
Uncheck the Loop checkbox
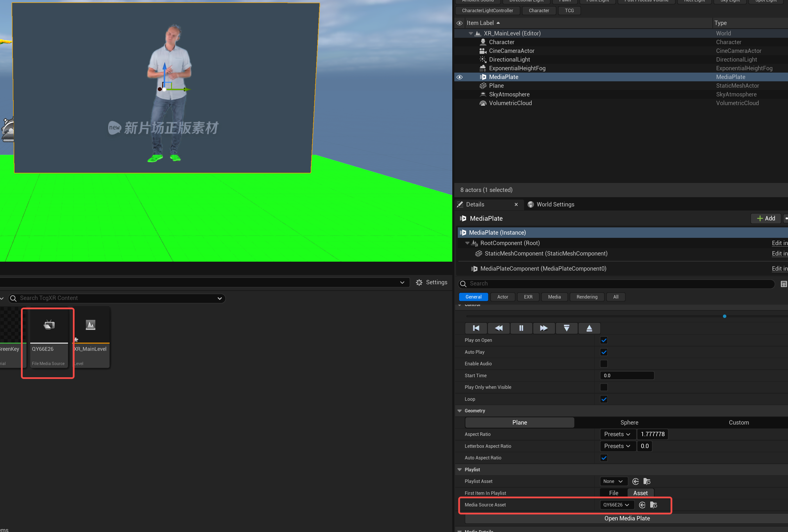(603, 399)
